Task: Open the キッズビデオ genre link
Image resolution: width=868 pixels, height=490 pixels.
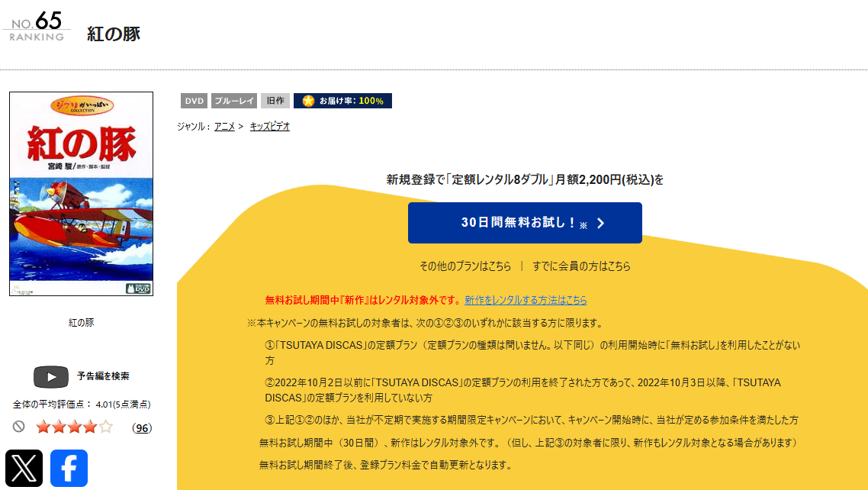Action: click(x=268, y=125)
